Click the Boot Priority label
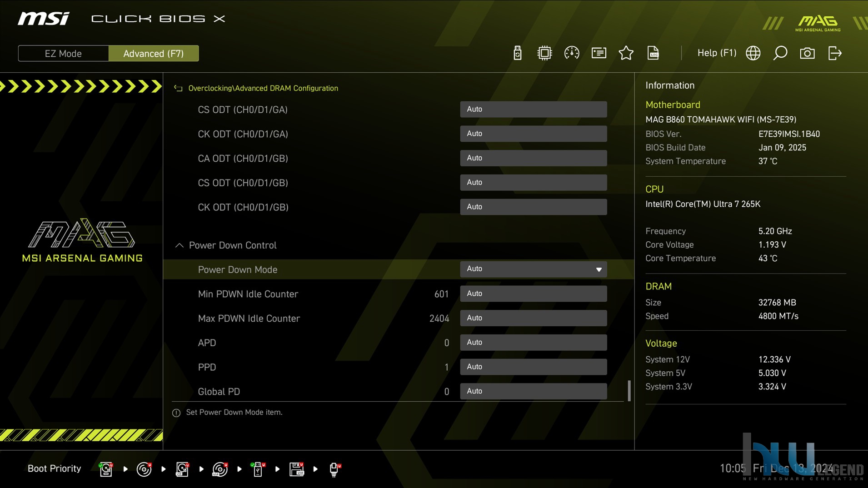The height and width of the screenshot is (488, 868). (54, 468)
